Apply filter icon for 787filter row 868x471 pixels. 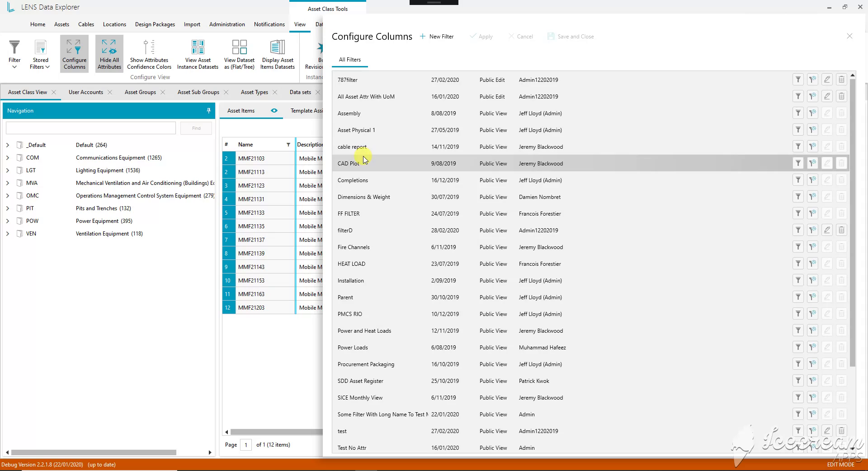click(x=798, y=80)
